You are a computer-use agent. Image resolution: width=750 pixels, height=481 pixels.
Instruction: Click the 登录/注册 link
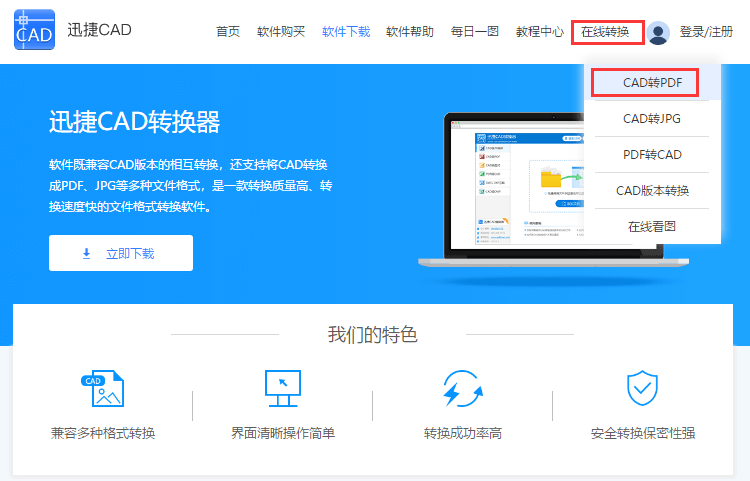tap(706, 32)
